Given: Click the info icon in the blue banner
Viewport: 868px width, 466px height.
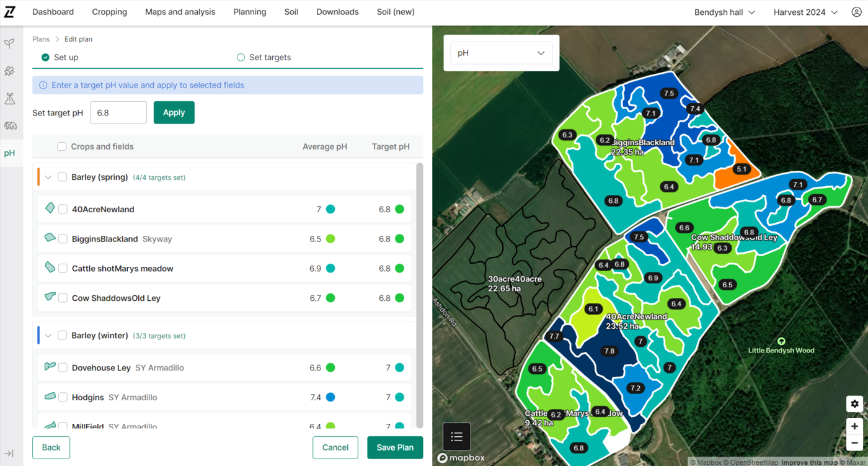Looking at the screenshot, I should tap(43, 85).
